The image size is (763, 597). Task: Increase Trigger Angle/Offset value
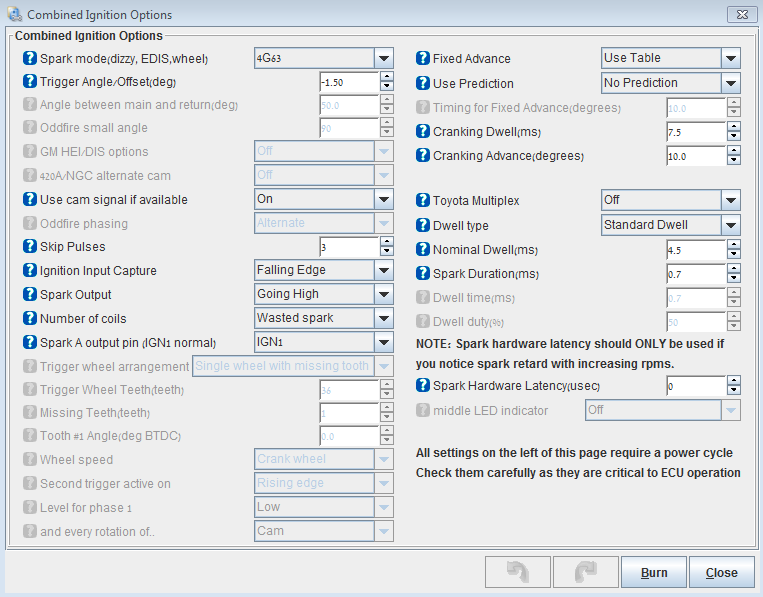387,76
